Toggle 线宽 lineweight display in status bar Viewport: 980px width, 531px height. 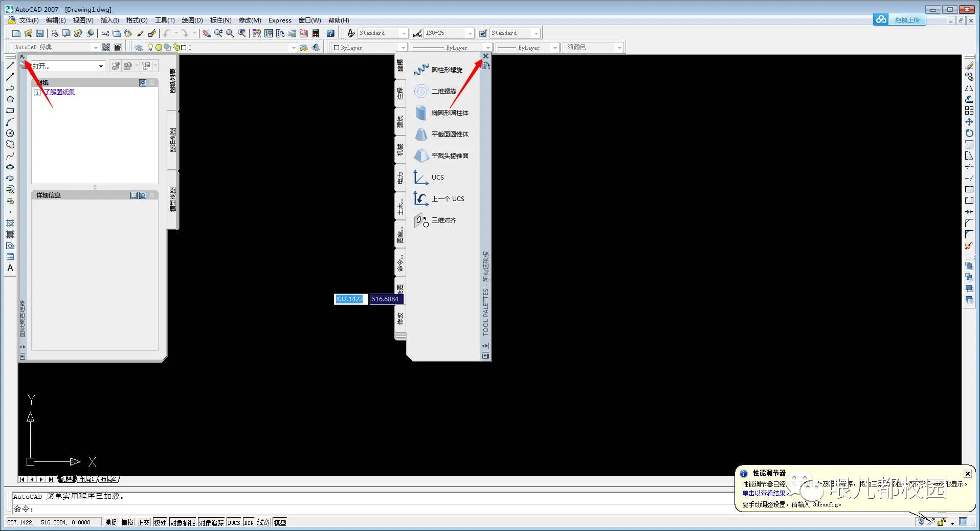[x=263, y=522]
